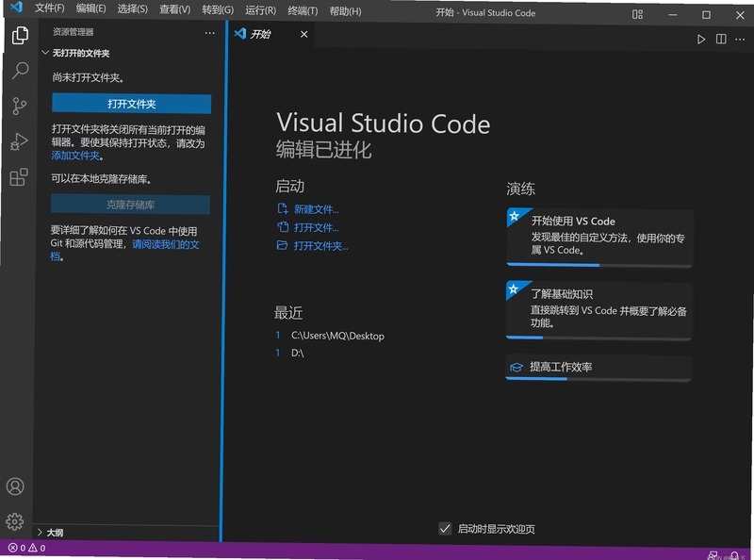
Task: Open editor more actions (...) menu
Action: (740, 40)
